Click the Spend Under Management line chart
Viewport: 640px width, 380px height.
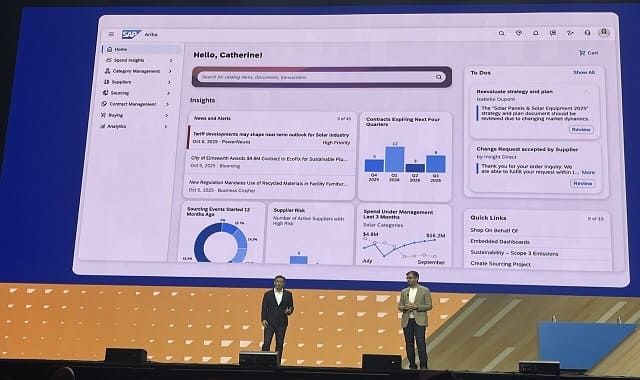(400, 248)
